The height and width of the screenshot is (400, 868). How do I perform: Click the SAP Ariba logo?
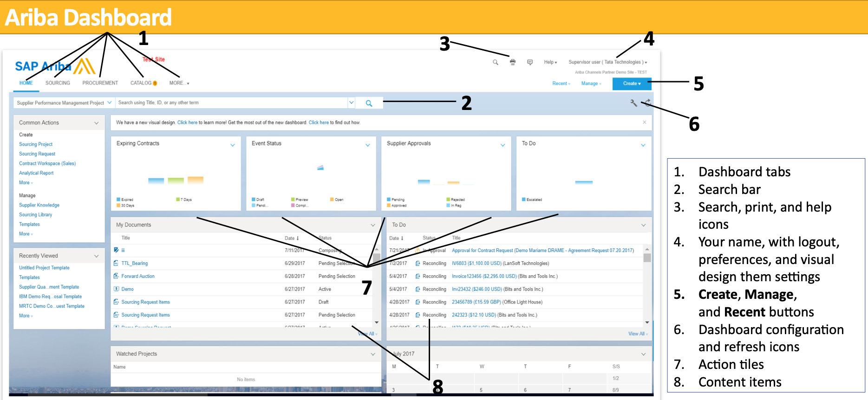click(55, 66)
